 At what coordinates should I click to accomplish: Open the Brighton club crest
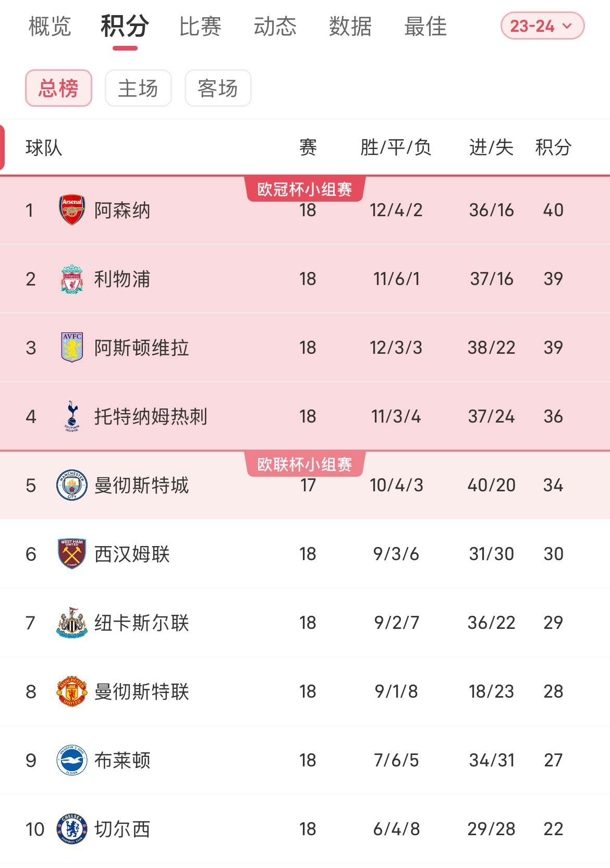click(x=72, y=760)
